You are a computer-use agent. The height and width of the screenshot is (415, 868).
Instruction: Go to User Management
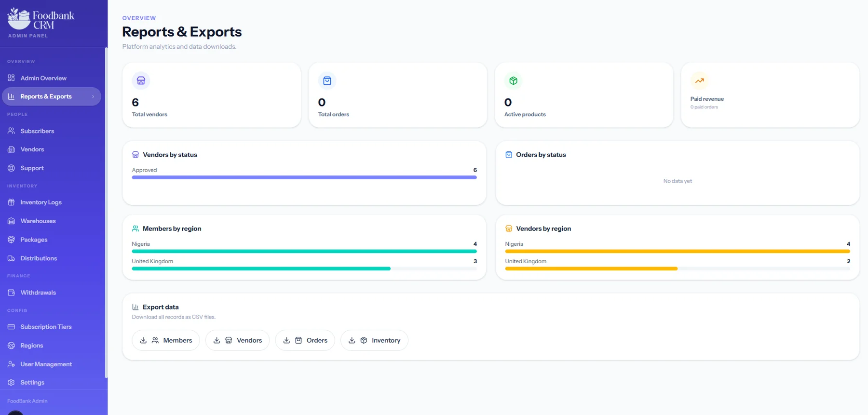52,364
